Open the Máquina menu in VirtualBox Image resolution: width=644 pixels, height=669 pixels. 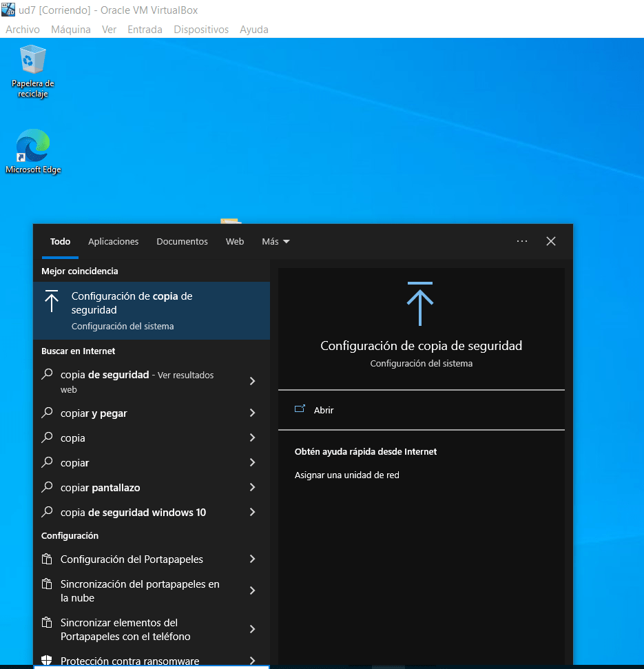point(71,30)
